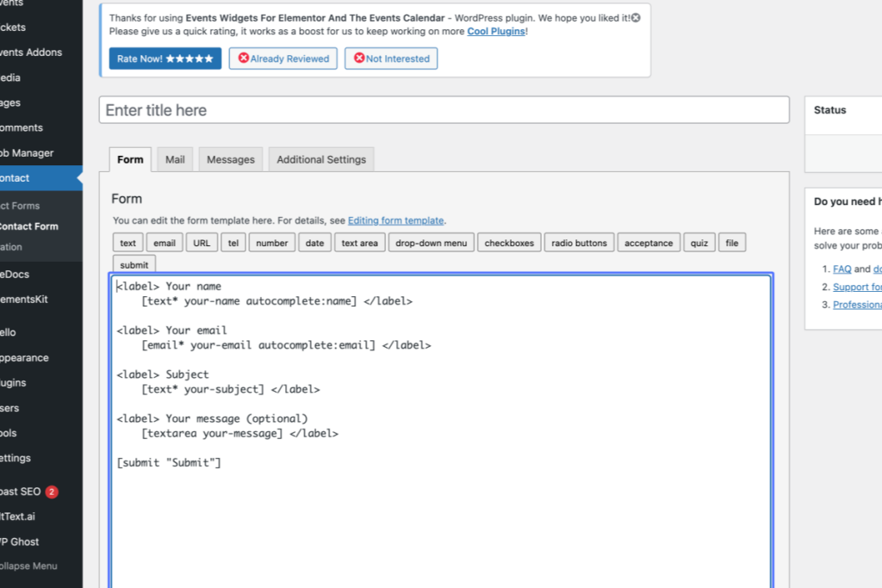The width and height of the screenshot is (882, 588).
Task: Open the Support forums link
Action: 857,287
